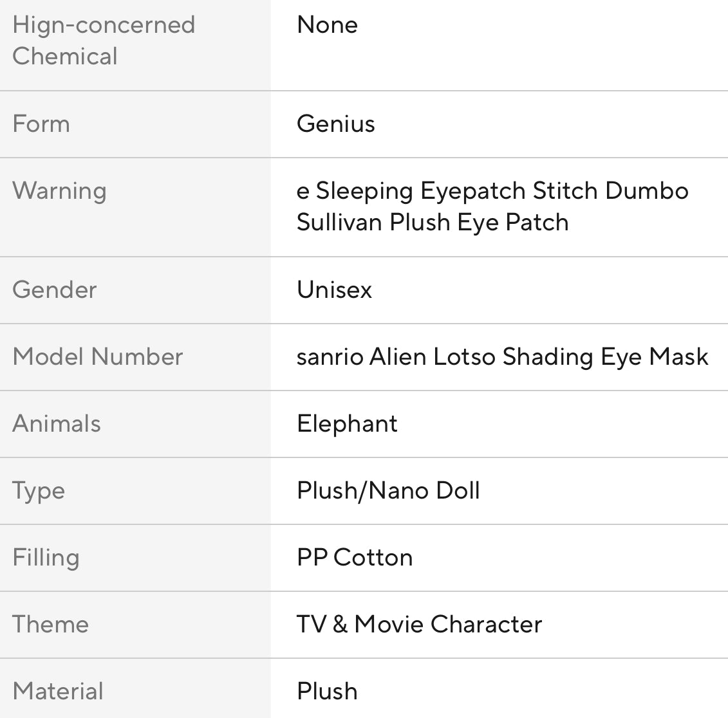Click the 'Hign-concerned Chemical' label

[x=103, y=41]
